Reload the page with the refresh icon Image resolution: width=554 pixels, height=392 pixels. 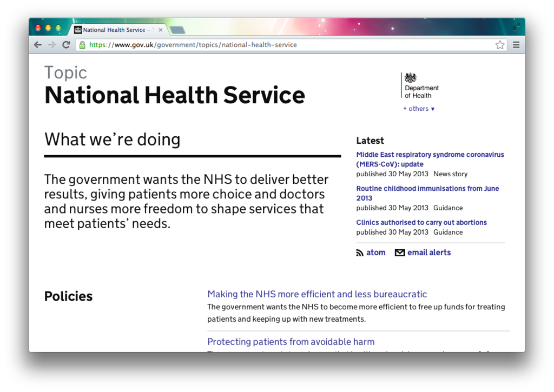(x=66, y=45)
